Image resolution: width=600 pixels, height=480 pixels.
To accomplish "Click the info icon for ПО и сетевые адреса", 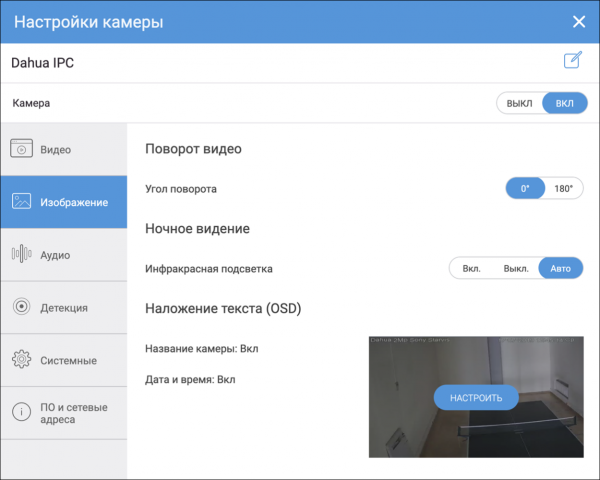I will (x=22, y=413).
